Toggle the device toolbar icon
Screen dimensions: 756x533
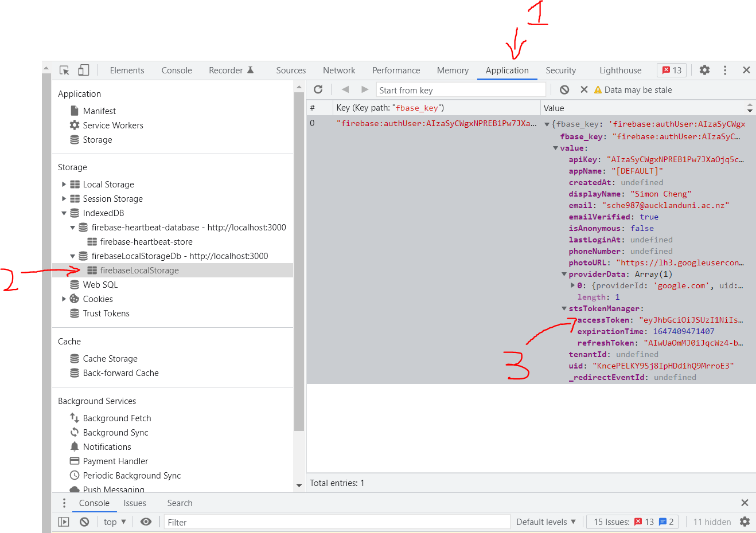click(84, 70)
